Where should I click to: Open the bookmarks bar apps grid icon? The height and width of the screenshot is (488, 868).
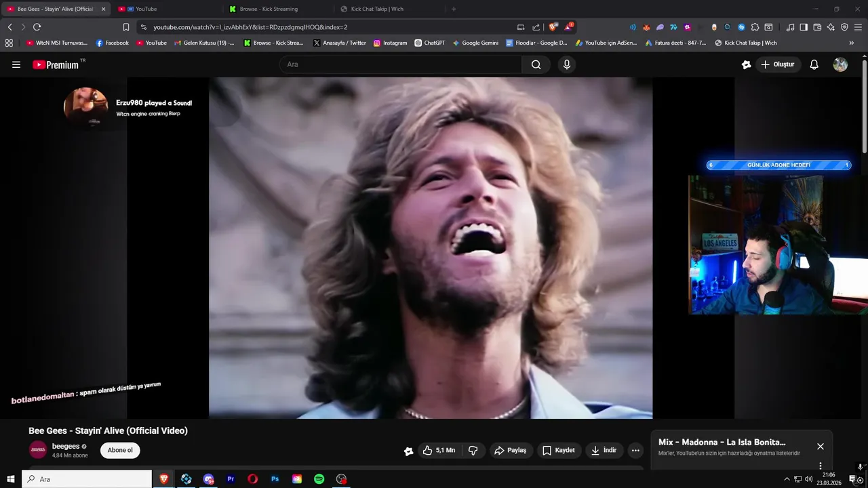(x=9, y=43)
